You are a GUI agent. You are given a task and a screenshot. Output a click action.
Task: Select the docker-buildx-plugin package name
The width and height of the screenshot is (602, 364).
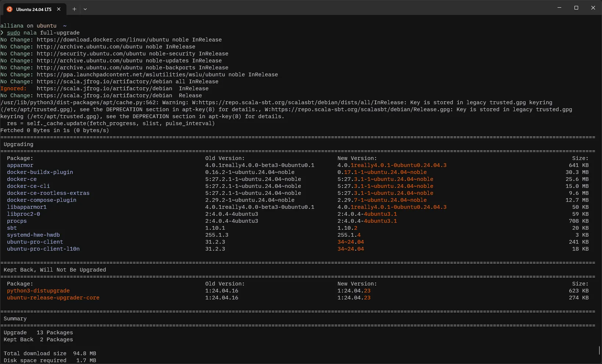(x=40, y=172)
